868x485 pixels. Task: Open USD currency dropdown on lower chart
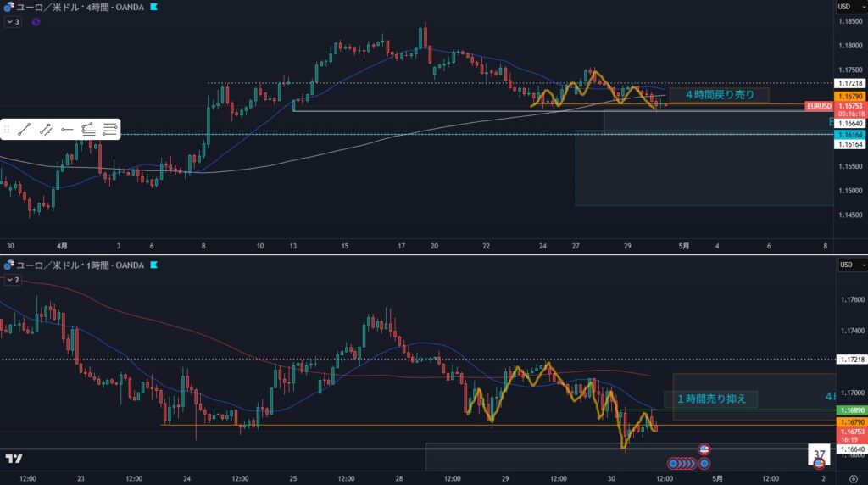(844, 265)
